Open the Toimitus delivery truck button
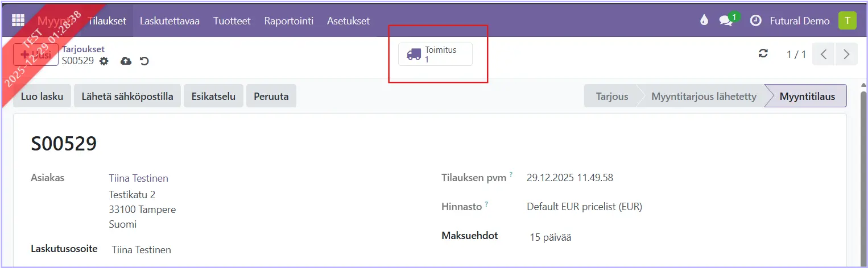868x268 pixels. pos(435,54)
